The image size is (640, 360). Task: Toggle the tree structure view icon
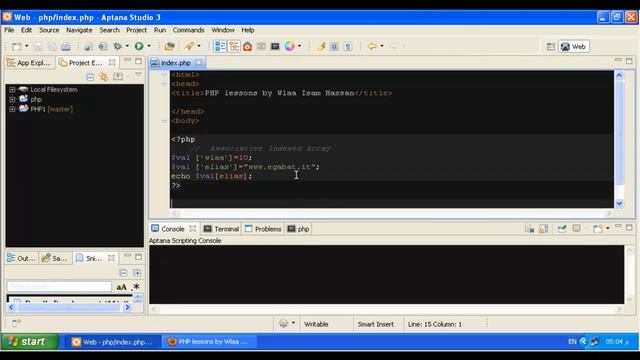(x=234, y=46)
